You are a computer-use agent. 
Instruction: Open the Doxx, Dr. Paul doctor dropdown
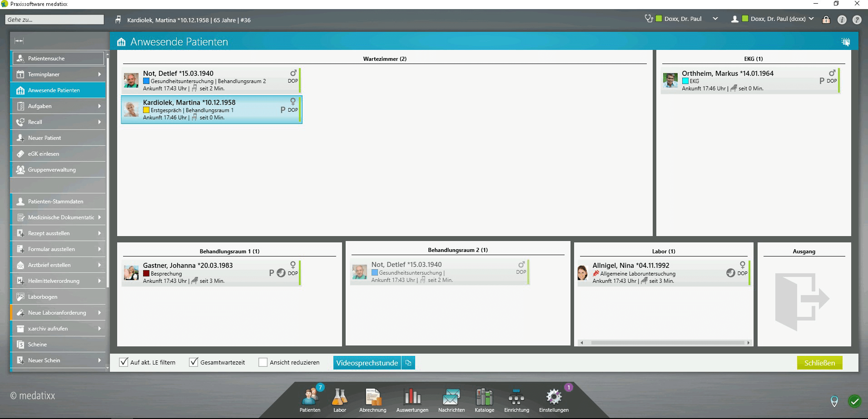coord(715,19)
